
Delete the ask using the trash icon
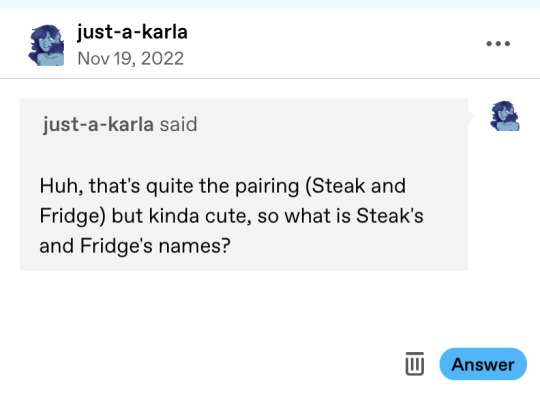pos(415,363)
